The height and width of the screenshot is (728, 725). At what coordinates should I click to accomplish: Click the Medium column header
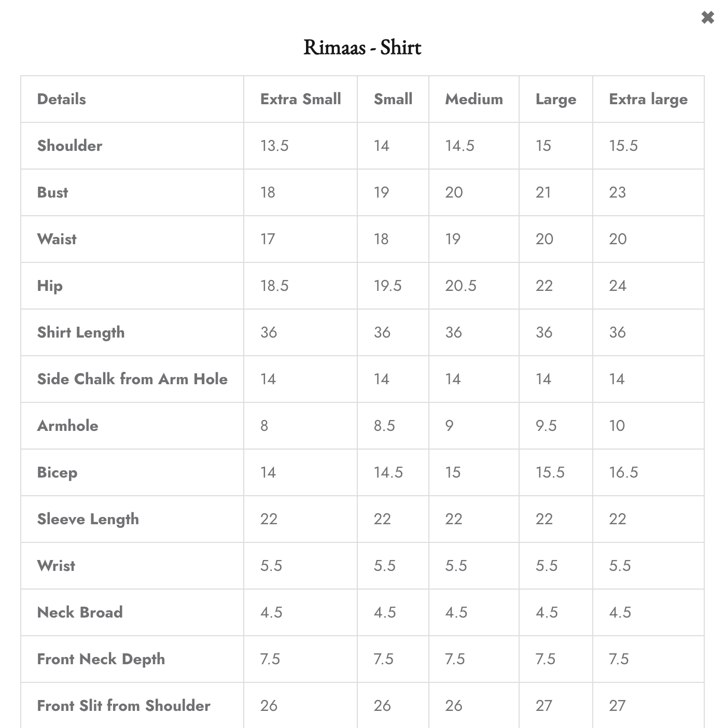(473, 99)
